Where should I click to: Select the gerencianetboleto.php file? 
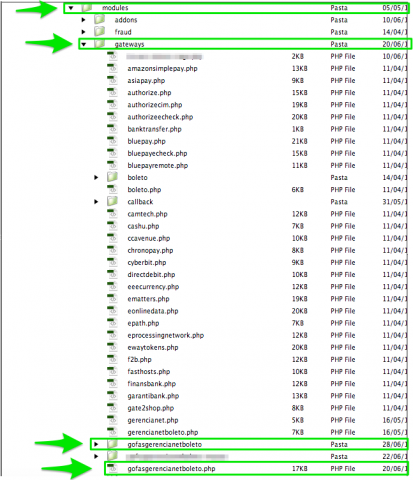(x=163, y=432)
